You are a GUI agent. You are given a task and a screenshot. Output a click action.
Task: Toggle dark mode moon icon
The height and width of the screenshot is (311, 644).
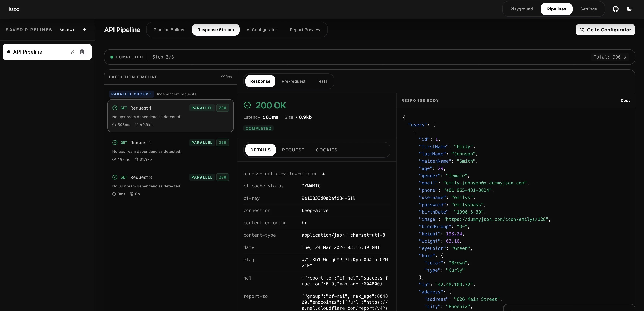629,9
